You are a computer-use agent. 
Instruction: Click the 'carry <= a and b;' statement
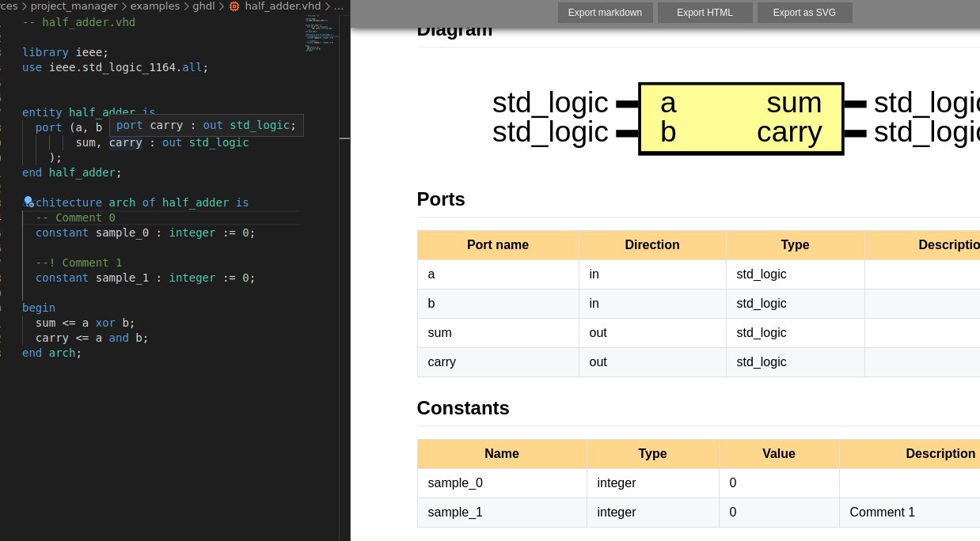tap(92, 338)
